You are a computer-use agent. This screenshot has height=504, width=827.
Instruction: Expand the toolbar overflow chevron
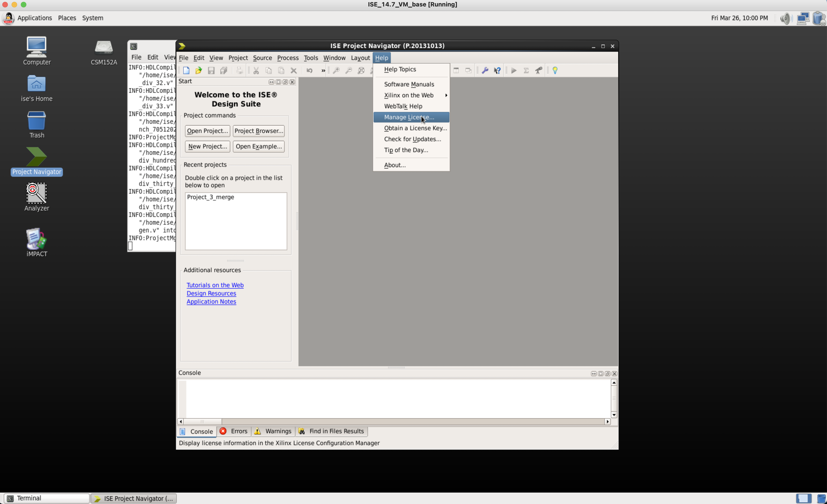pos(323,70)
